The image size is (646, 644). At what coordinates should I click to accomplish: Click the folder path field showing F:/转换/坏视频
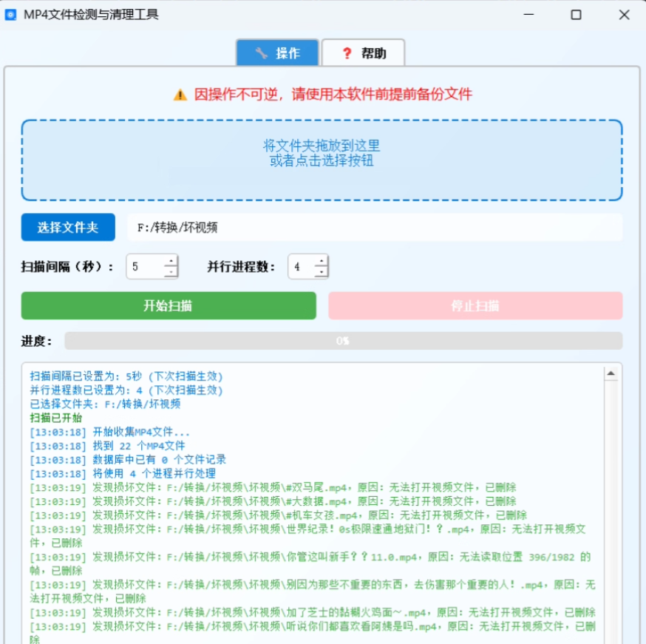374,228
